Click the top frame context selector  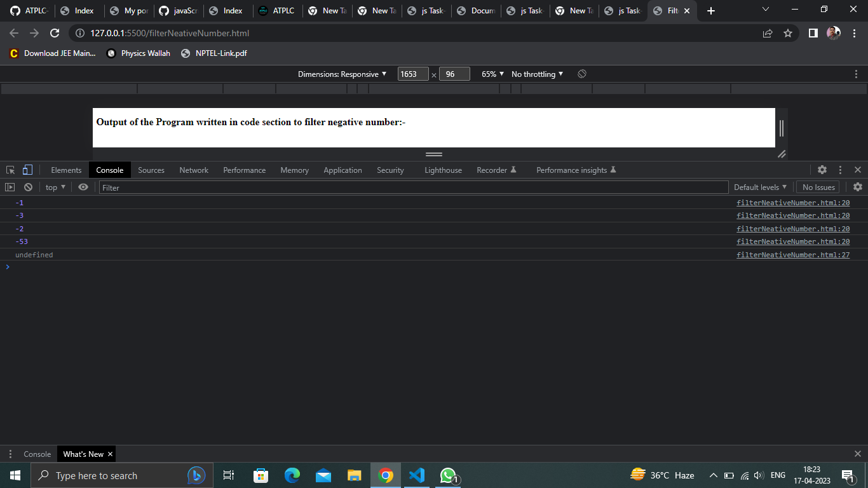coord(55,187)
